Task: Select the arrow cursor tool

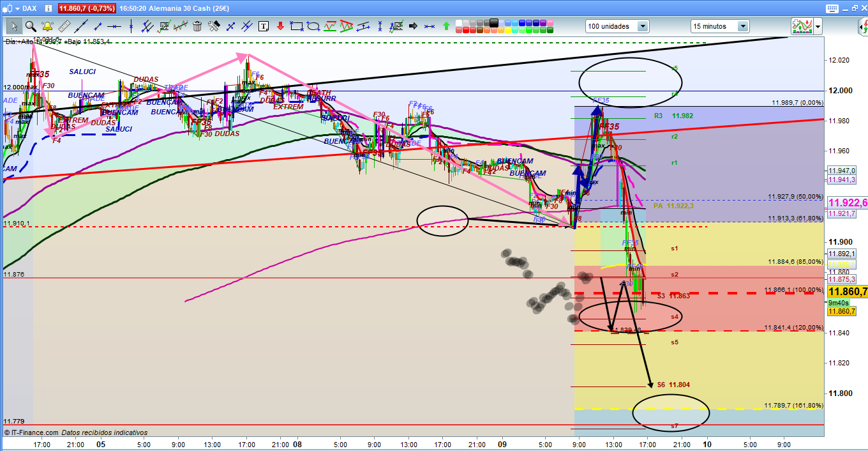Action: pyautogui.click(x=13, y=26)
